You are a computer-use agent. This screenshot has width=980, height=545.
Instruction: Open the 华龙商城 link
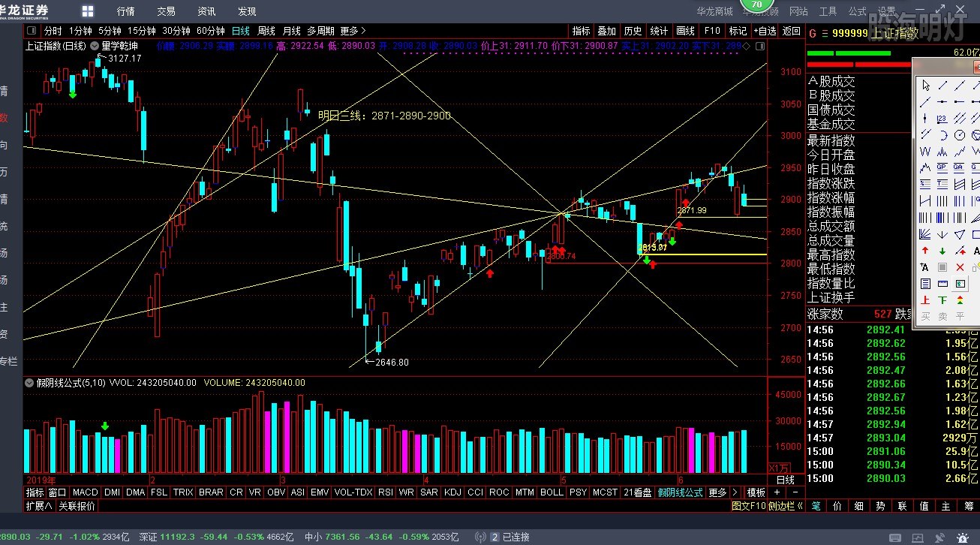(714, 11)
